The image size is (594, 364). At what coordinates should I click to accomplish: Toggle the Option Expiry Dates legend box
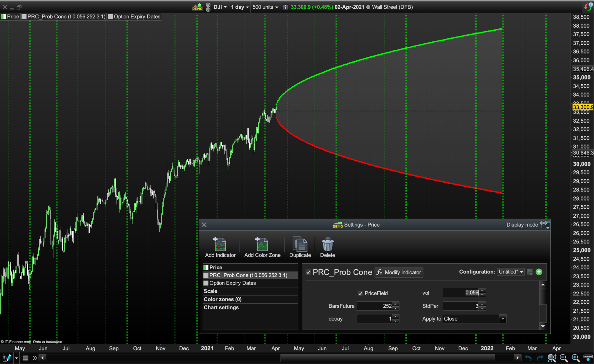[x=111, y=17]
